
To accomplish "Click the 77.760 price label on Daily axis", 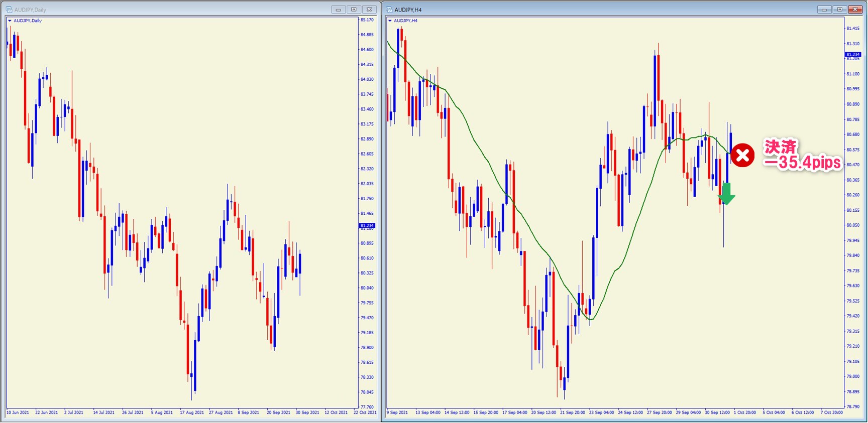I will (367, 407).
